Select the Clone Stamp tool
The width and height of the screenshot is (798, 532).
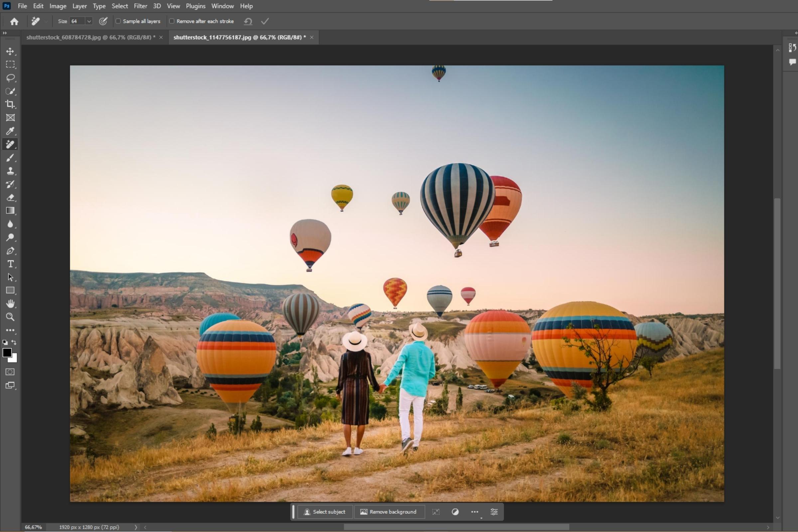coord(10,171)
